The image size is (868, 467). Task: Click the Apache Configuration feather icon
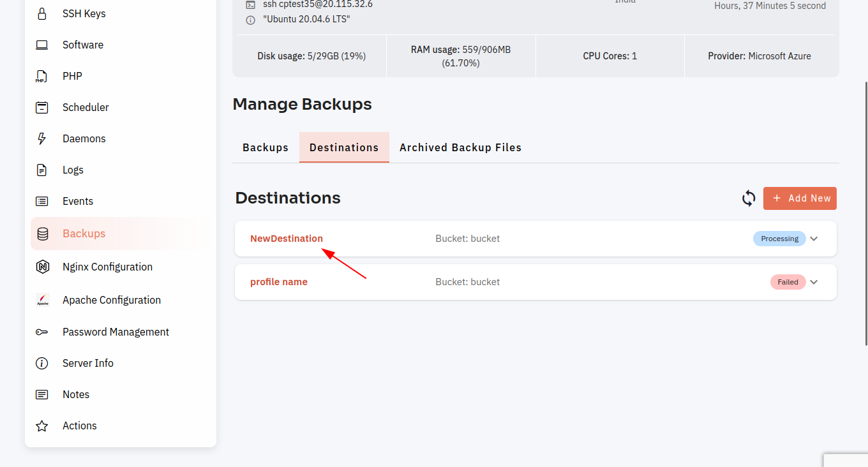pyautogui.click(x=43, y=300)
